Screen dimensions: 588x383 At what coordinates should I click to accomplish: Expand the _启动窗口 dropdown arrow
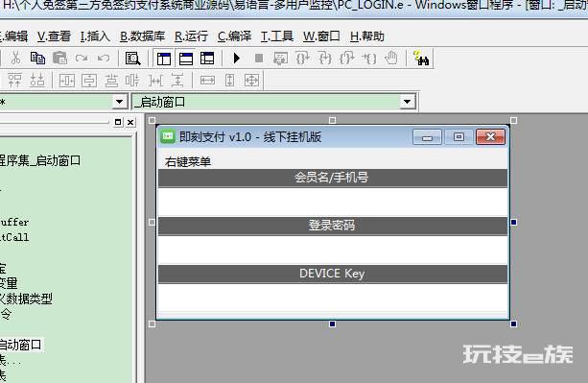click(x=408, y=102)
